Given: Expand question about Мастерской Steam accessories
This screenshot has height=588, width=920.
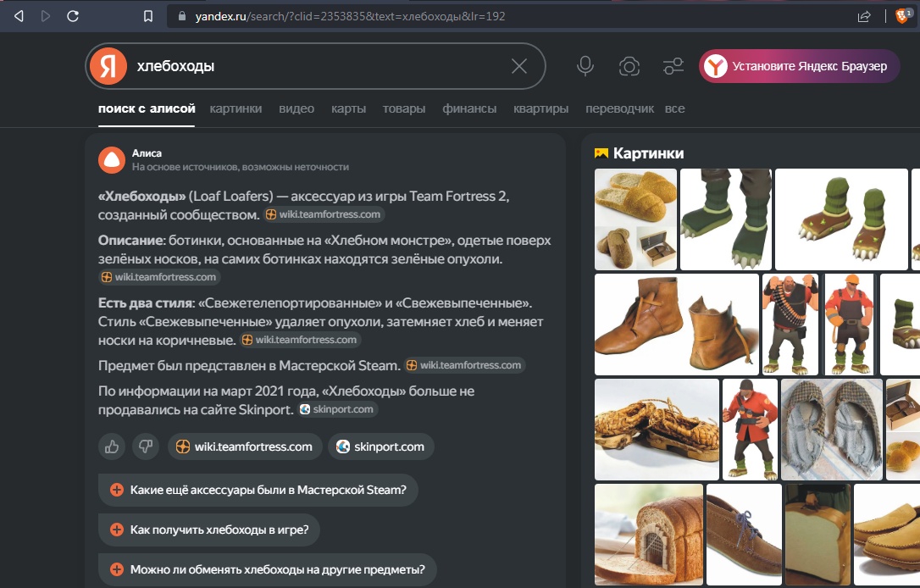Looking at the screenshot, I should (x=258, y=490).
